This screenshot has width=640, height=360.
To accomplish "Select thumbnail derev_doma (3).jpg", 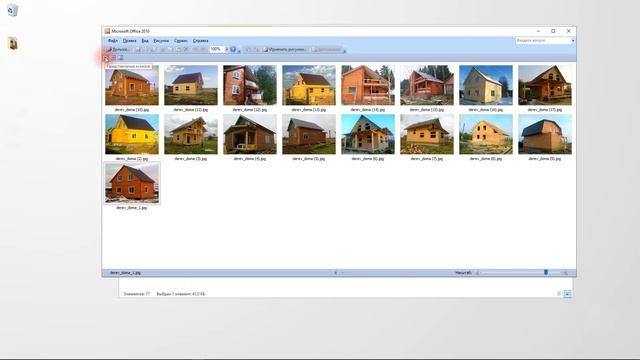I will pos(191,134).
